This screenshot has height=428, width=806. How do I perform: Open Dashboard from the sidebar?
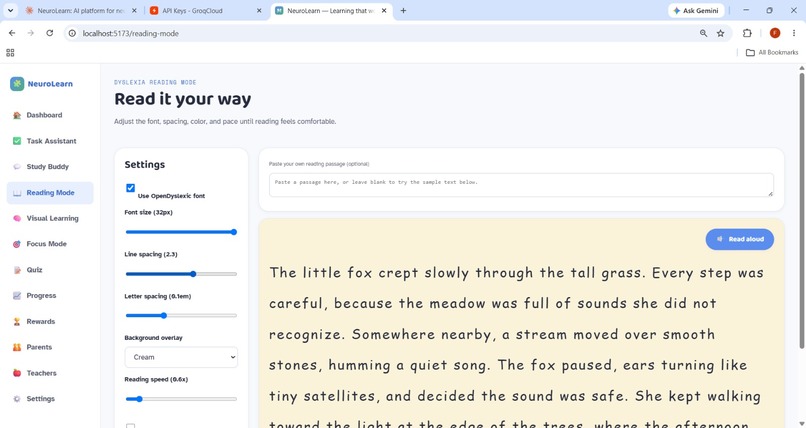50,115
